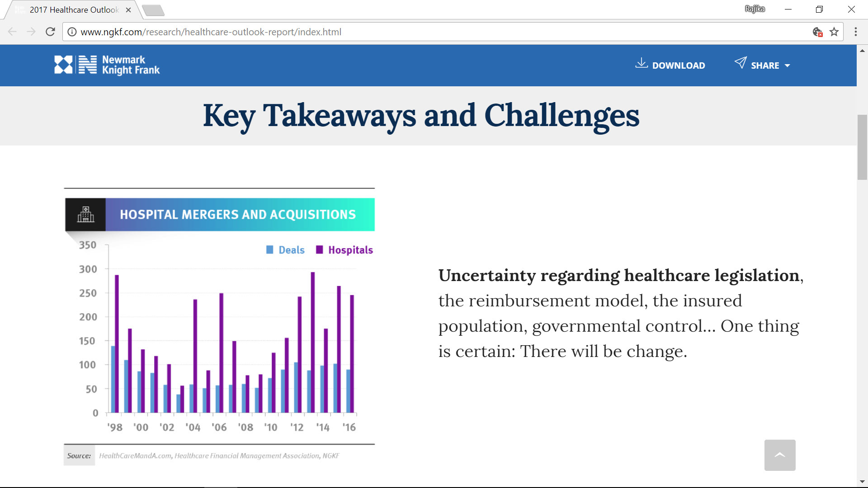The height and width of the screenshot is (488, 868).
Task: Bookmark page with the star icon
Action: (834, 32)
